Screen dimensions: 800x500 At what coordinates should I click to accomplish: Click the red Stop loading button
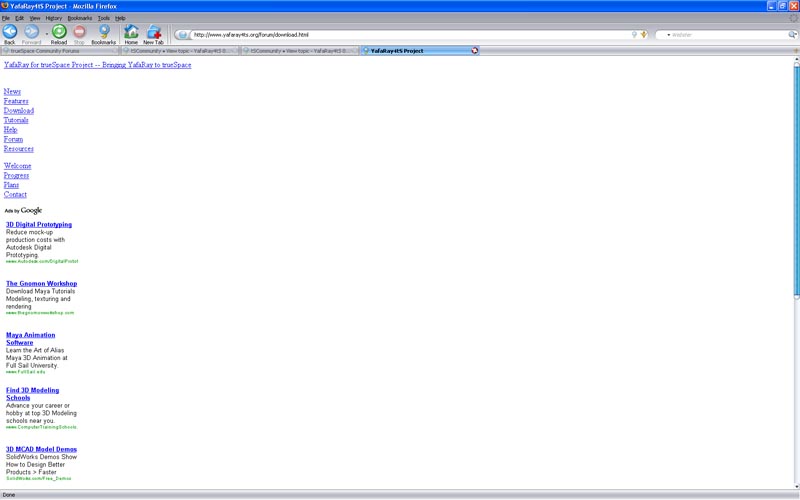pyautogui.click(x=79, y=34)
